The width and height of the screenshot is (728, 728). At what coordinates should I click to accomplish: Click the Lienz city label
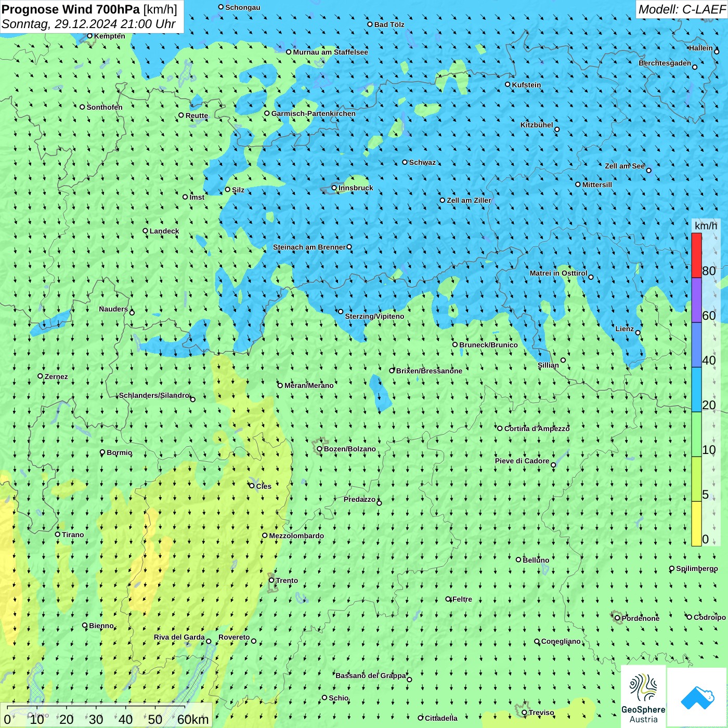pyautogui.click(x=625, y=329)
